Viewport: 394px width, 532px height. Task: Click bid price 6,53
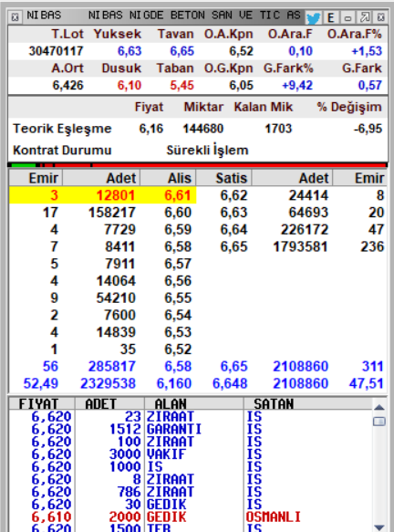point(178,332)
